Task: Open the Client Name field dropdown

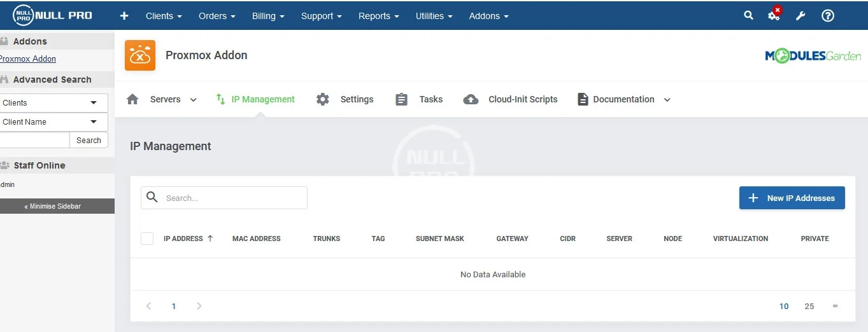Action: click(53, 122)
